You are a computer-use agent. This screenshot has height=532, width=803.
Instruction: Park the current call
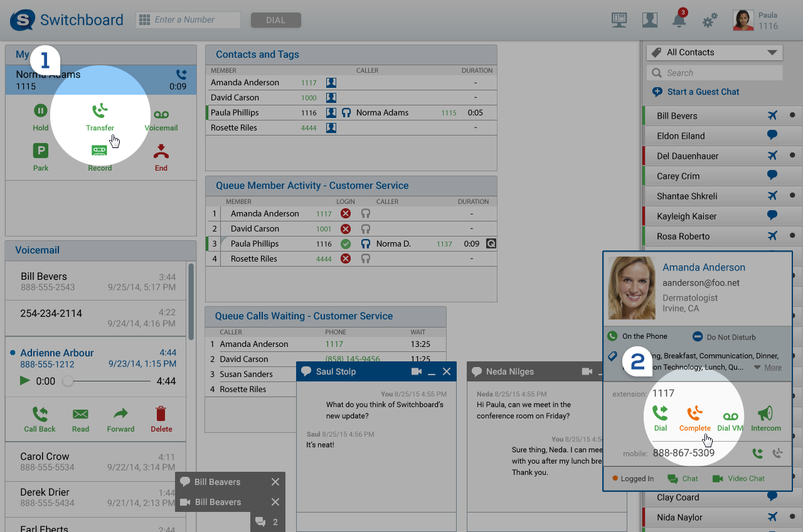coord(41,151)
